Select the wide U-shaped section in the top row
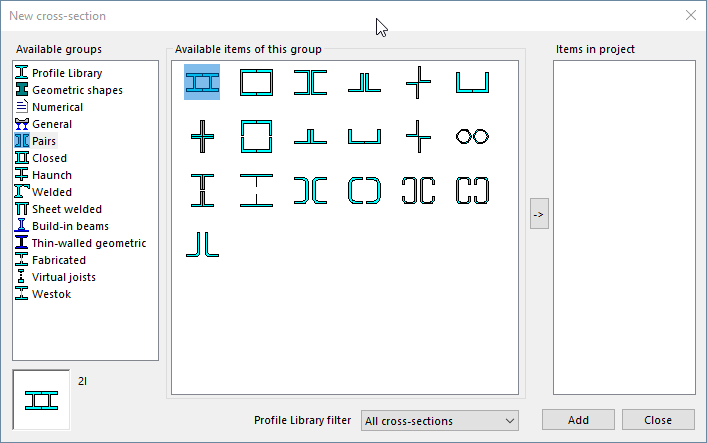The image size is (707, 443). 471,82
